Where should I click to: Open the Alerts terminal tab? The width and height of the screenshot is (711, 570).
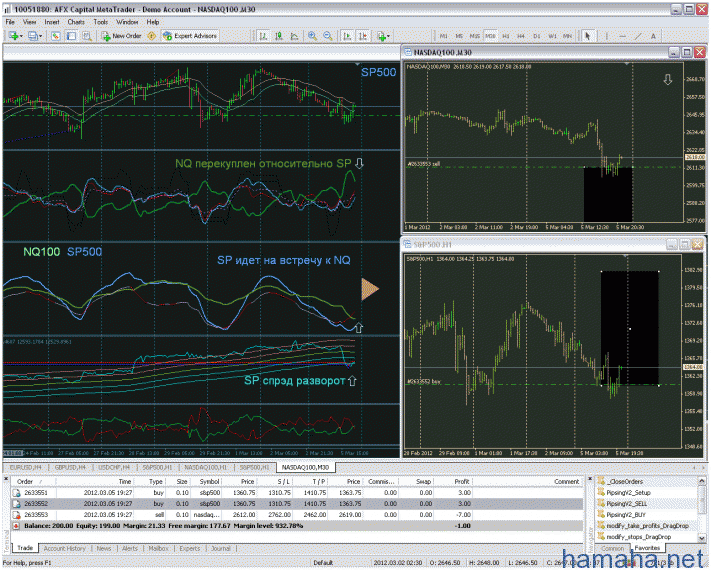pyautogui.click(x=130, y=548)
